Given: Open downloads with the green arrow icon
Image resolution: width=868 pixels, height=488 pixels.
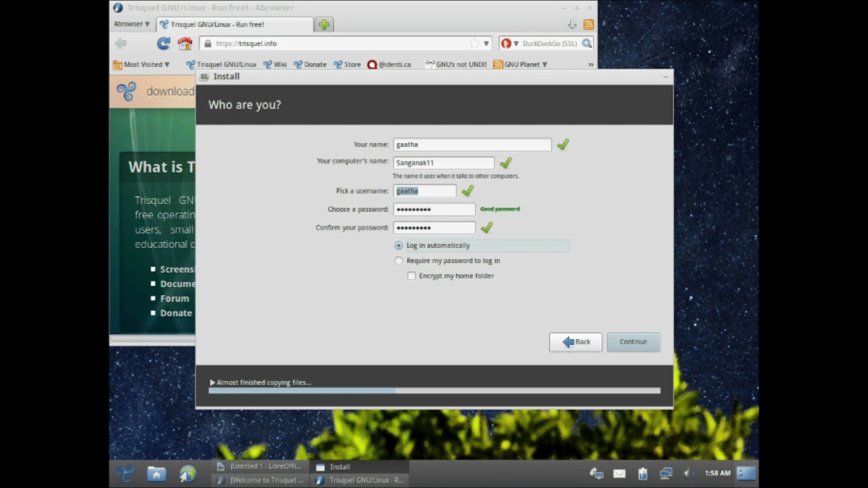Looking at the screenshot, I should [572, 24].
